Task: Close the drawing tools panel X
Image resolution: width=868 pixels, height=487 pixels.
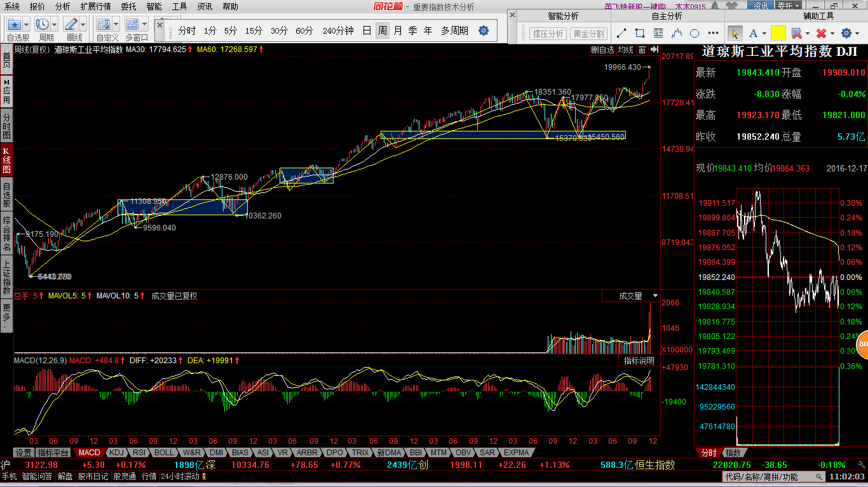Action: coord(512,13)
